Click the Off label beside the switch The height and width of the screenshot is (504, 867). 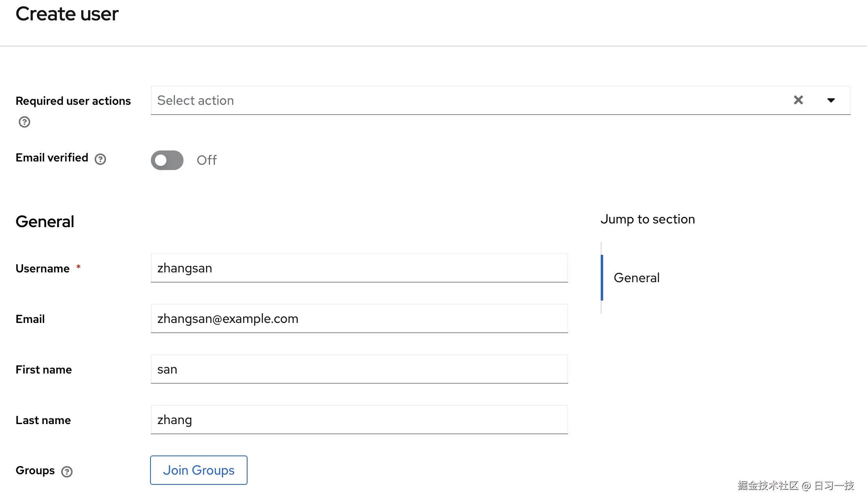click(206, 160)
